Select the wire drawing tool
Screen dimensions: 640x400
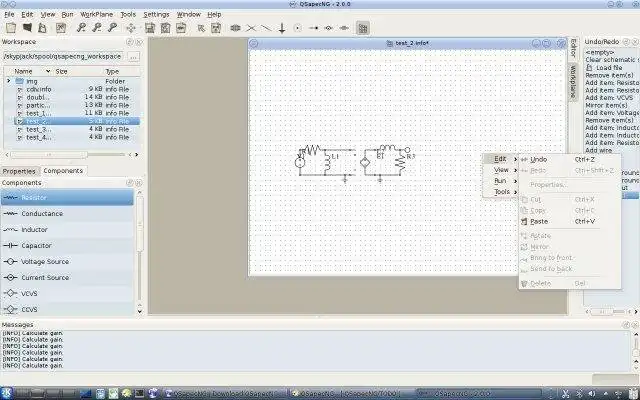266,28
